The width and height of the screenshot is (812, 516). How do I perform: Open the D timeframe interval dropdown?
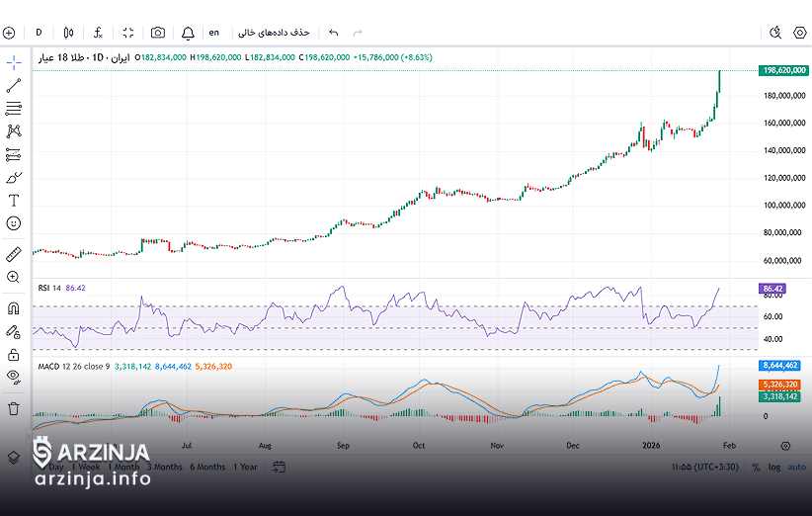tap(39, 33)
